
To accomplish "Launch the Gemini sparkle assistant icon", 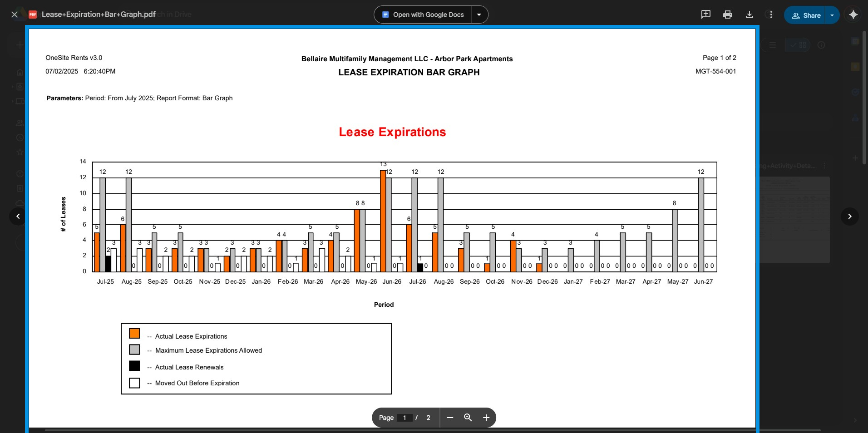I will (x=853, y=15).
